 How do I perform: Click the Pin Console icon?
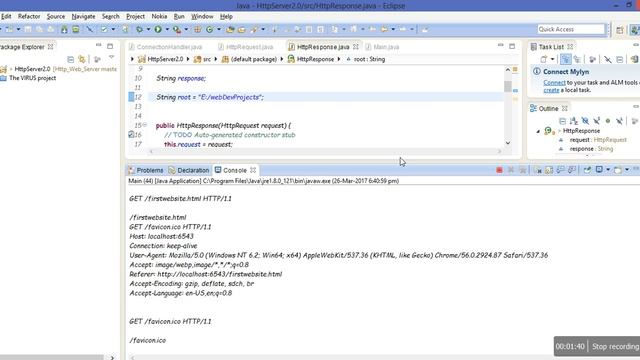[x=587, y=170]
